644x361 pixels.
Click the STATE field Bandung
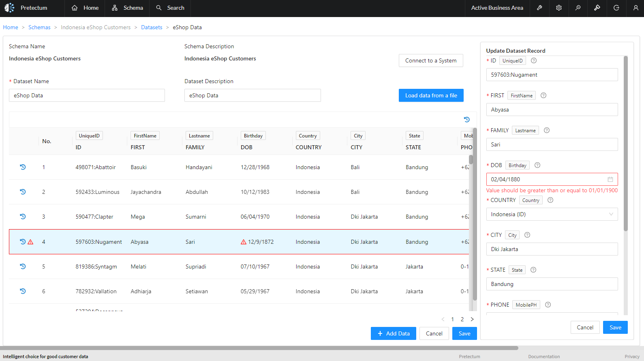552,284
